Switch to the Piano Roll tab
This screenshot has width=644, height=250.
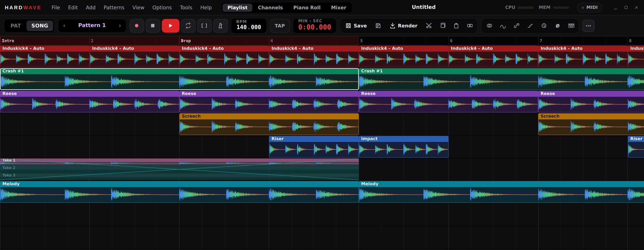coord(307,7)
